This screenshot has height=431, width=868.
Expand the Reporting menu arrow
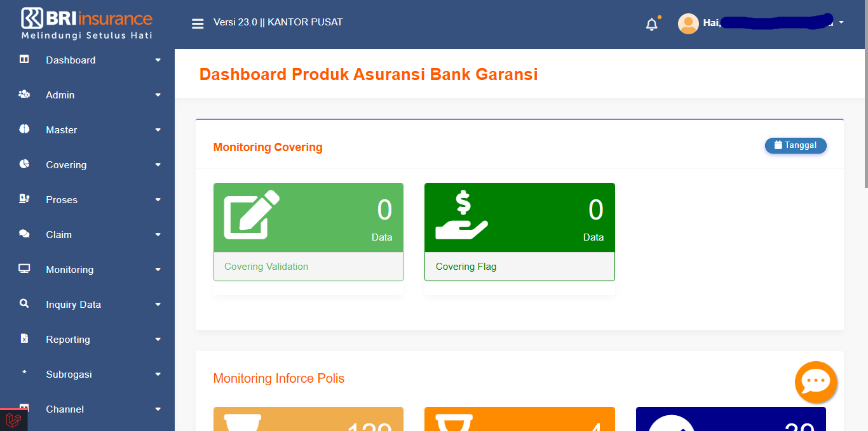pyautogui.click(x=158, y=340)
